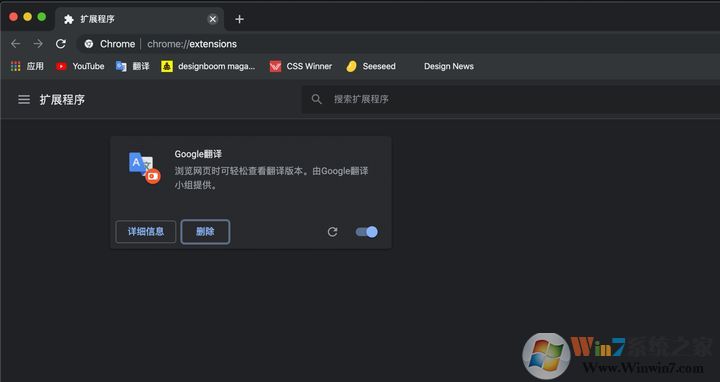This screenshot has width=720, height=382.
Task: Close the 扩展程序 tab
Action: click(212, 19)
